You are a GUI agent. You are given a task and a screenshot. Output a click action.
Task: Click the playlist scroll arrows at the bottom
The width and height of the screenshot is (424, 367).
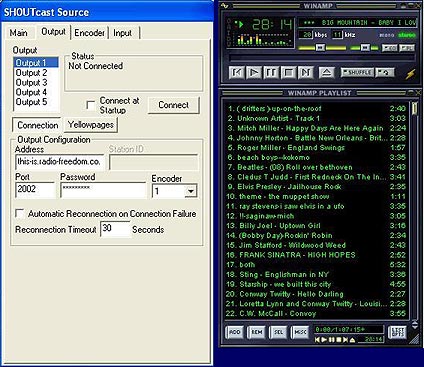tap(414, 325)
